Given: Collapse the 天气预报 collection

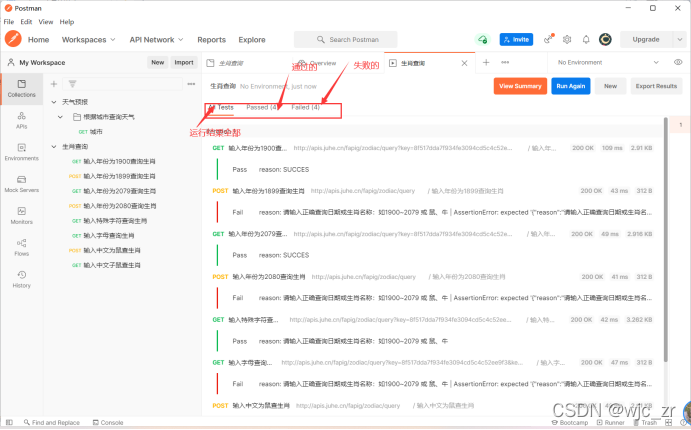Looking at the screenshot, I should 54,102.
